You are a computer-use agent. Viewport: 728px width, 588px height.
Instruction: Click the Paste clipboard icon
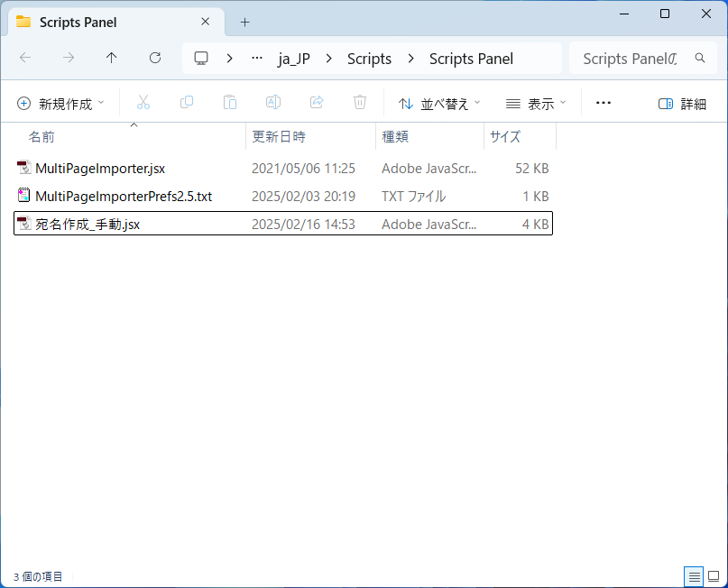click(230, 103)
